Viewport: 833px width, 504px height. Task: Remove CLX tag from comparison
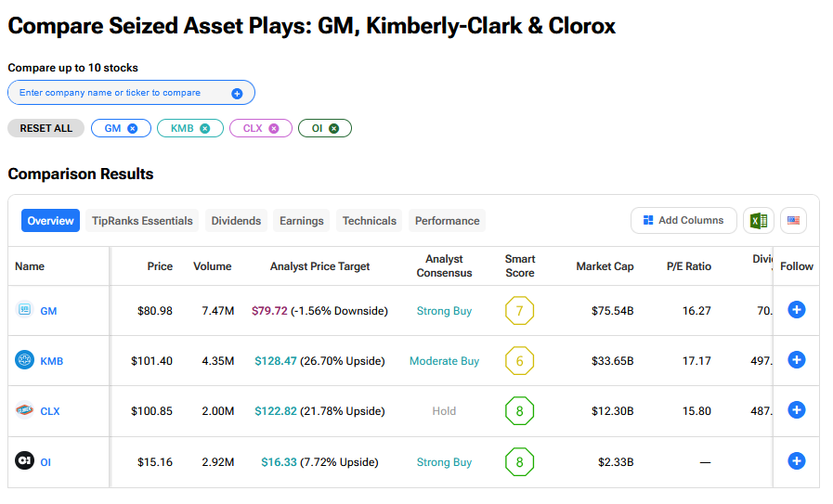pyautogui.click(x=274, y=128)
